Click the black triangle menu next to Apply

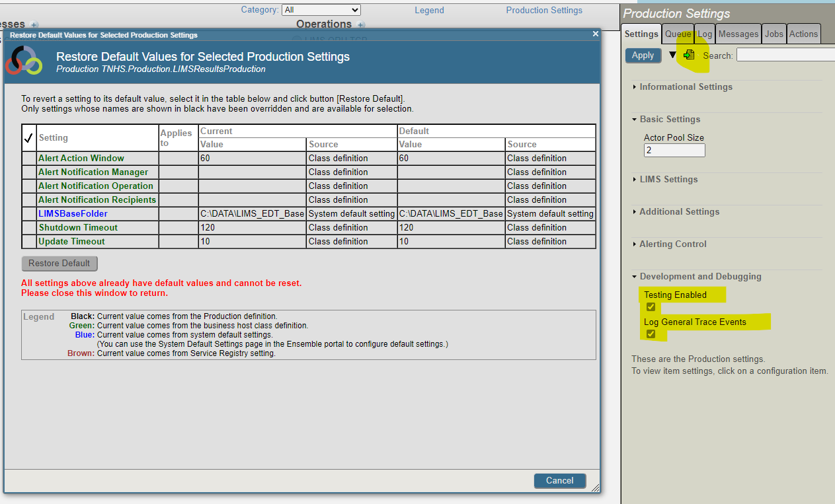[x=673, y=55]
